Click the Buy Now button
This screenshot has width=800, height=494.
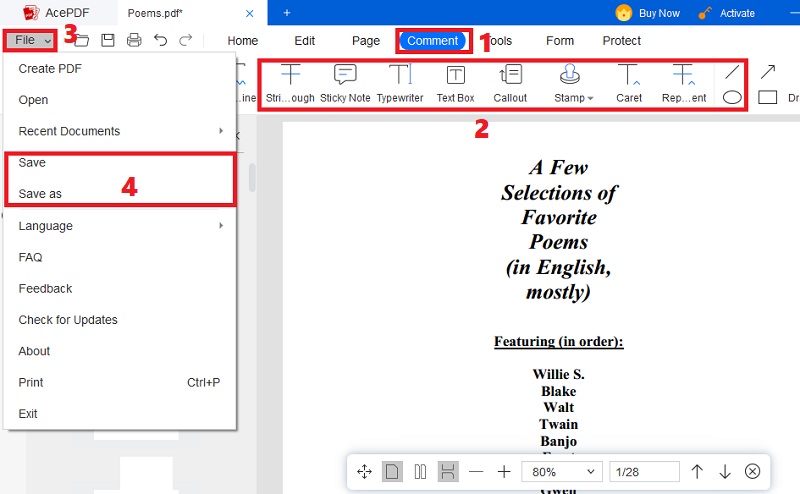(648, 13)
